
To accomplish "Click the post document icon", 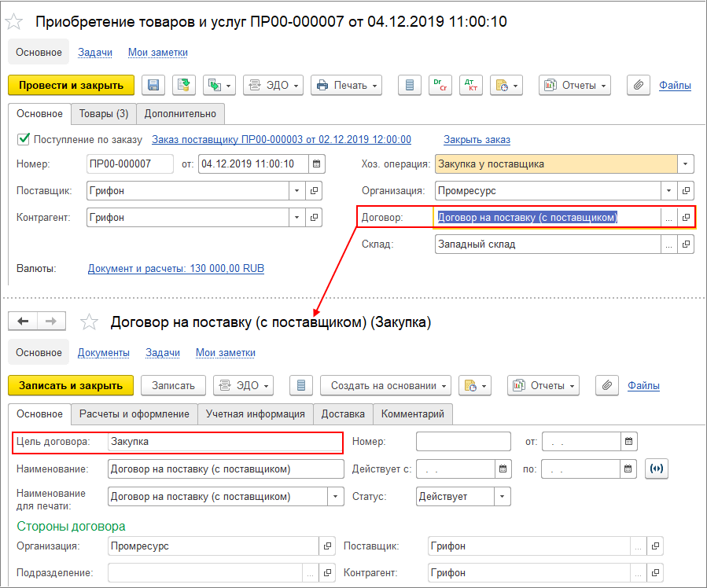I will pos(183,85).
